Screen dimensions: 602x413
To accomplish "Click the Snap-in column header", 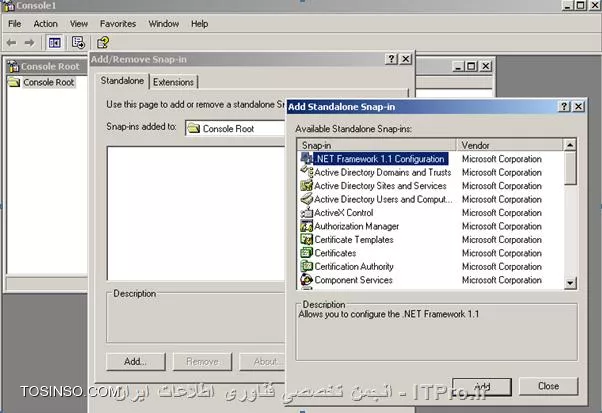I will pyautogui.click(x=377, y=145).
